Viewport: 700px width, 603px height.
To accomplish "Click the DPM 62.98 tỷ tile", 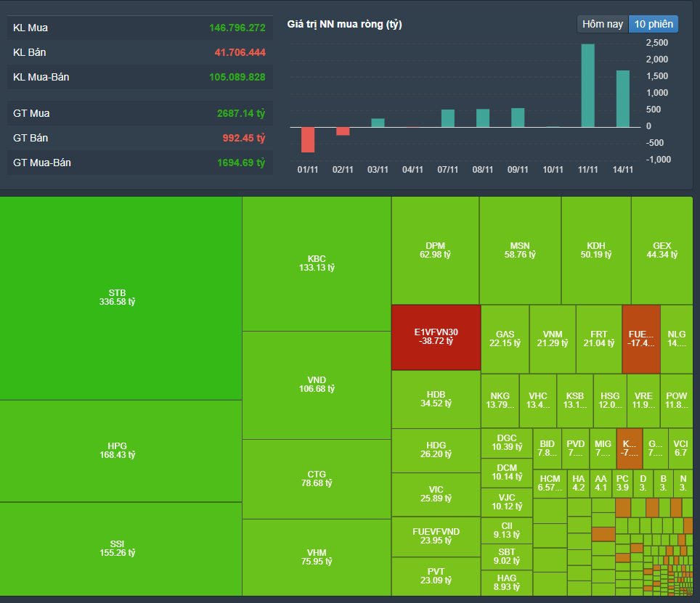I will tap(435, 250).
